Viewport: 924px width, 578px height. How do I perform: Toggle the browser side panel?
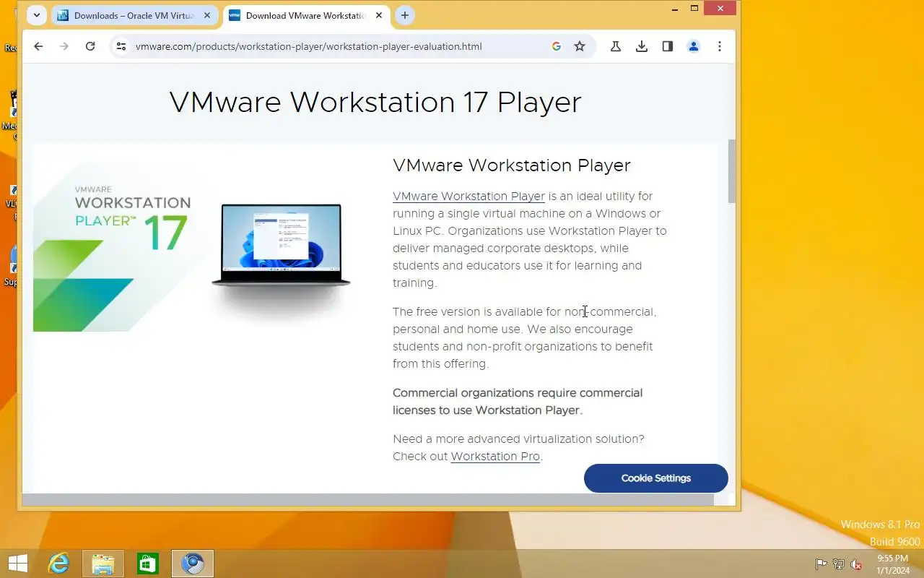[x=668, y=46]
